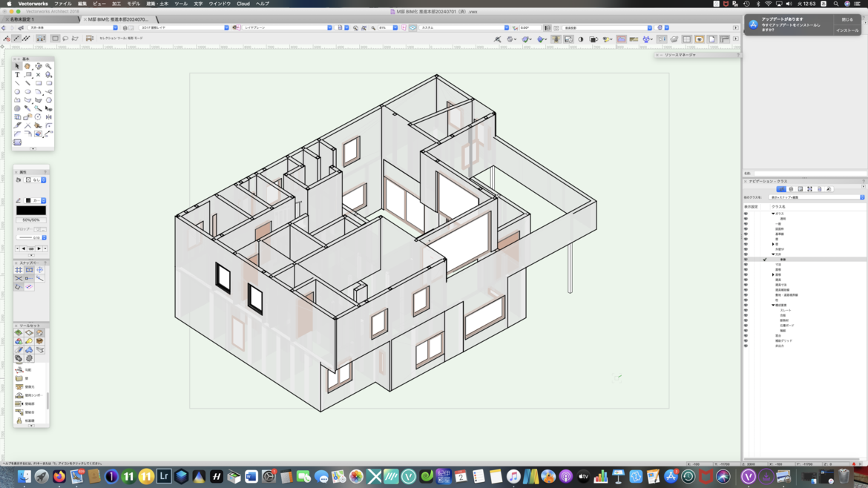Viewport: 868px width, 488px height.
Task: Pick the Pan hand tool
Action: tap(27, 66)
